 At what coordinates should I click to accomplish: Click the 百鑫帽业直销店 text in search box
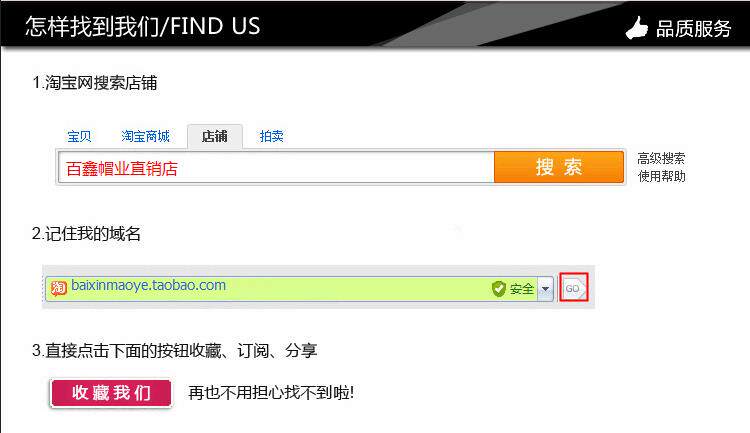(x=122, y=169)
